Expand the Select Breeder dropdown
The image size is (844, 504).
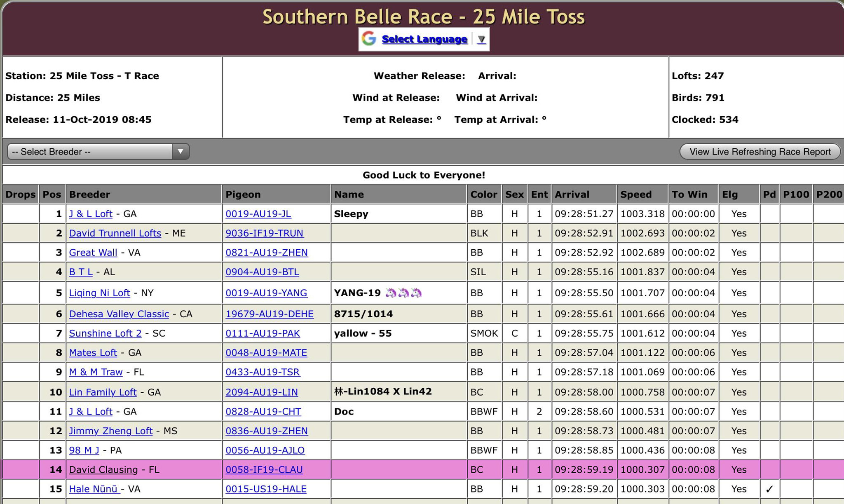pyautogui.click(x=98, y=152)
